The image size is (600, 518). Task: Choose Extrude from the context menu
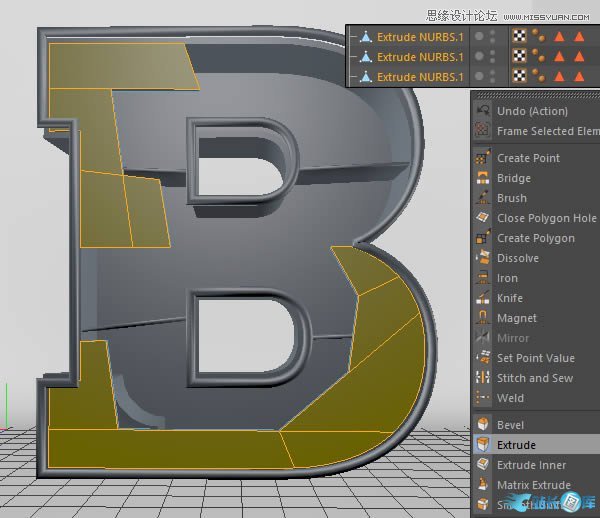pos(516,445)
